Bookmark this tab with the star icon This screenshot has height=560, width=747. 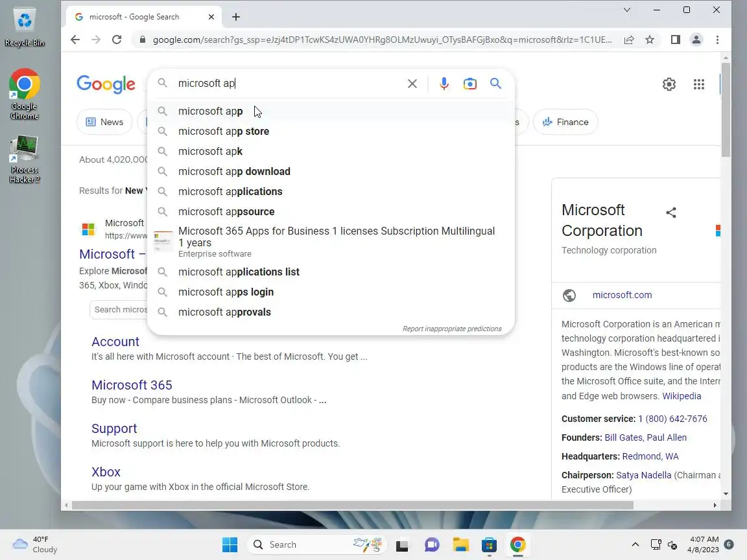tap(650, 40)
